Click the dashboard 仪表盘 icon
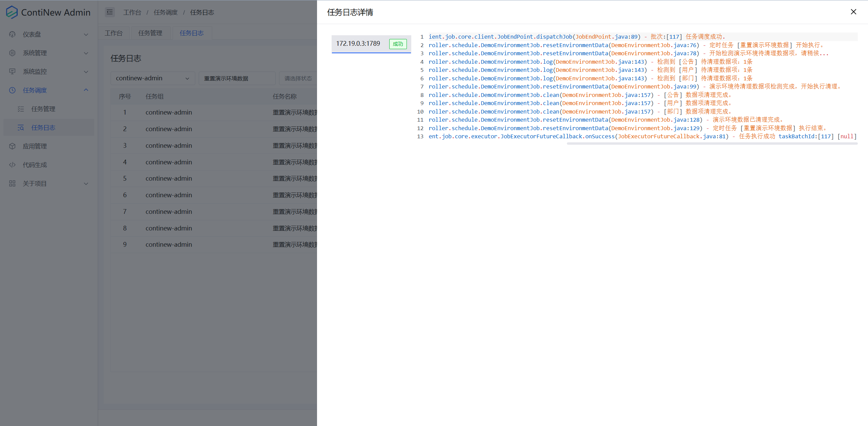Screen dimensions: 868x426 coord(12,34)
